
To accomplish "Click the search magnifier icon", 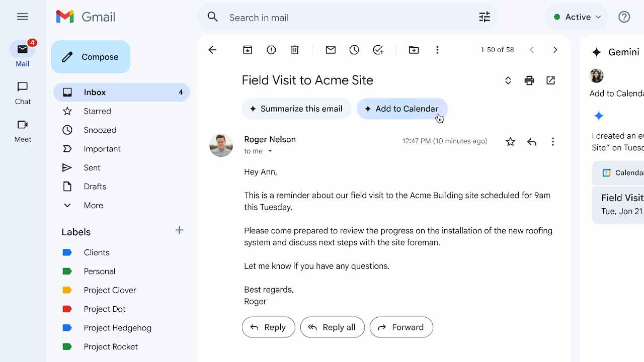I will click(x=213, y=17).
